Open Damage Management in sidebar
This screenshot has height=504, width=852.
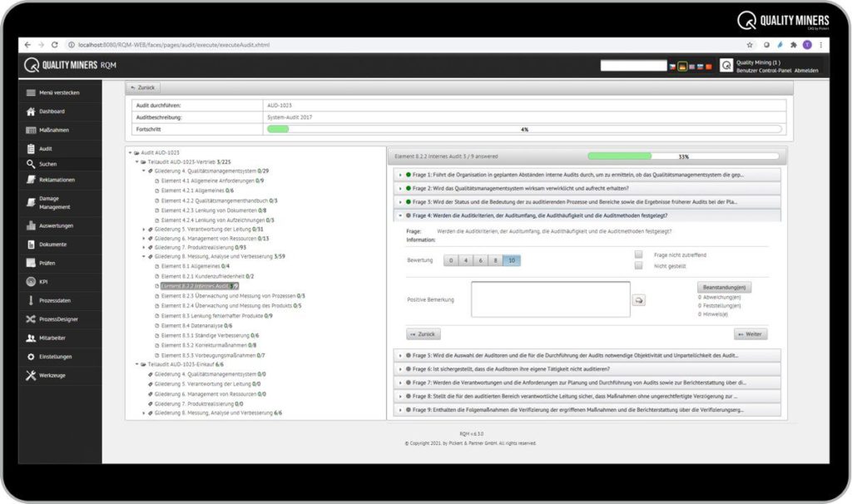pos(50,202)
